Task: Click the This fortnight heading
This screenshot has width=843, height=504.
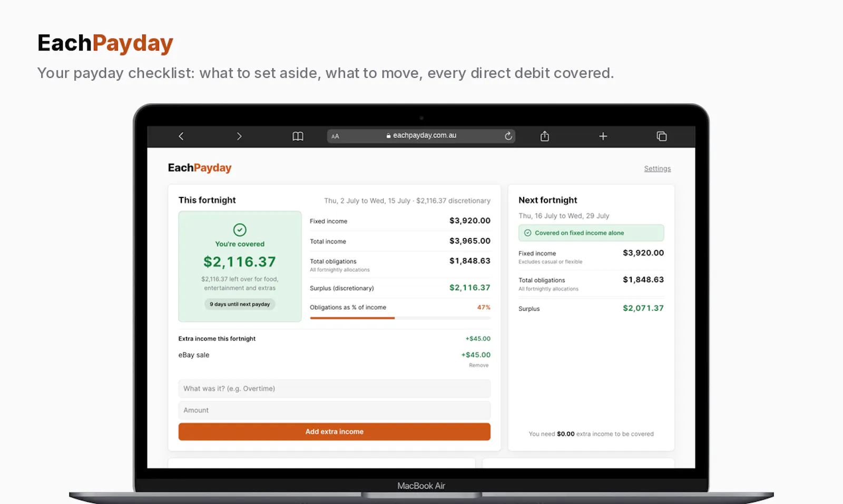Action: pyautogui.click(x=207, y=200)
